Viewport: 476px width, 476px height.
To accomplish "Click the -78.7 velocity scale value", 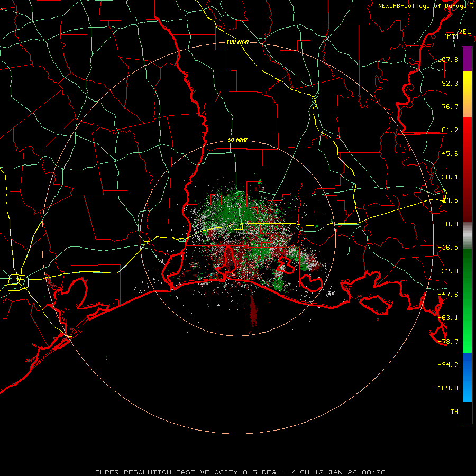I will pyautogui.click(x=448, y=341).
